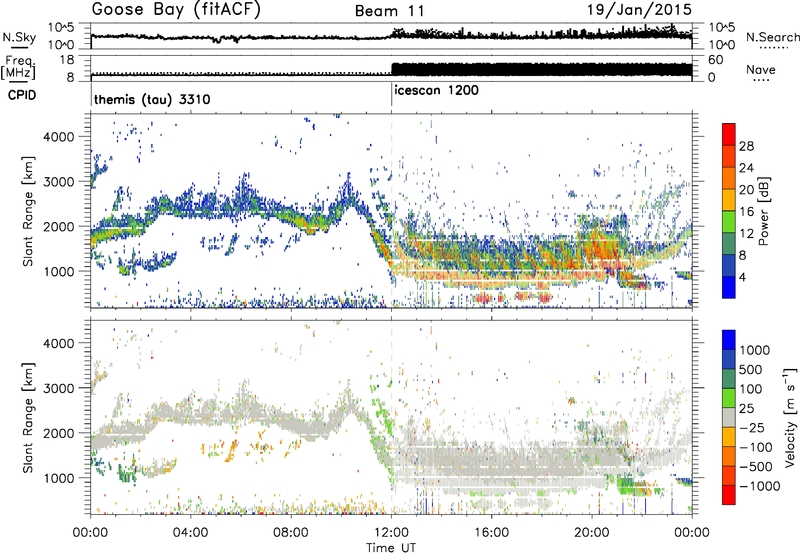Click the '12:00' time axis tick label
The image size is (800, 554).
coord(391,533)
